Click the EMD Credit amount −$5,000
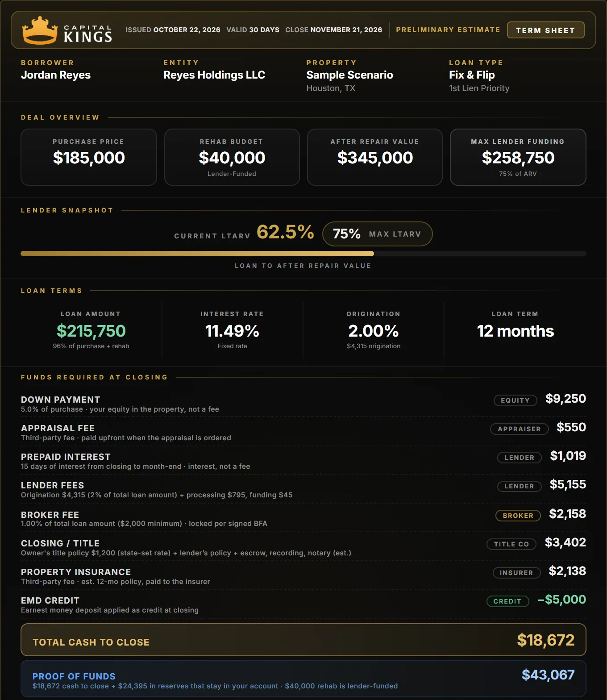Screen dimensions: 607x700 tap(562, 600)
